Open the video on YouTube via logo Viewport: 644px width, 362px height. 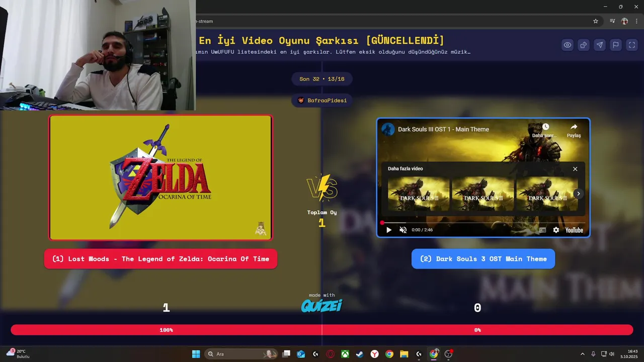574,230
